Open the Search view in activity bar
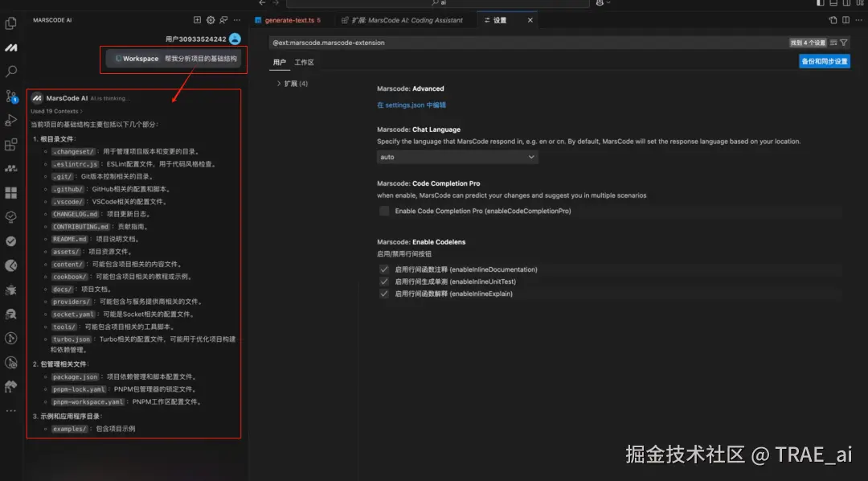The width and height of the screenshot is (868, 481). [x=10, y=72]
